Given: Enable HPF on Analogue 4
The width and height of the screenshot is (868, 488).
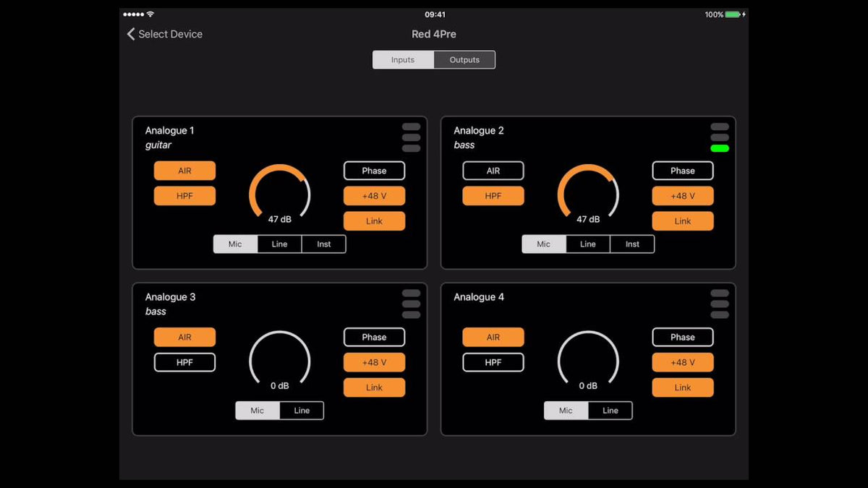Looking at the screenshot, I should click(x=493, y=362).
